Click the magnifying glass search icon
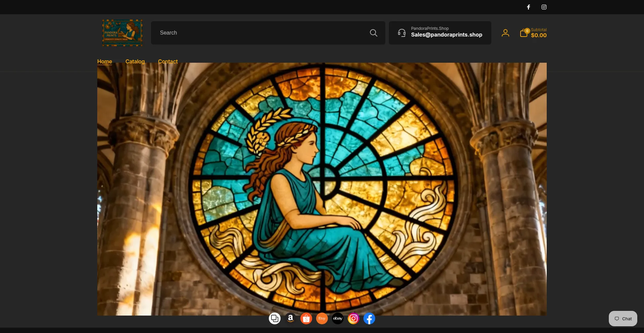644x333 pixels. pyautogui.click(x=373, y=33)
